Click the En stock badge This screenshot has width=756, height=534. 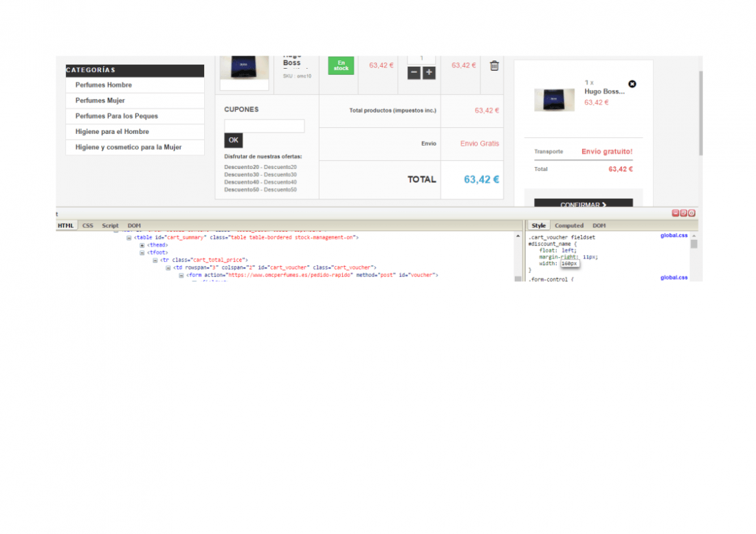tap(341, 65)
